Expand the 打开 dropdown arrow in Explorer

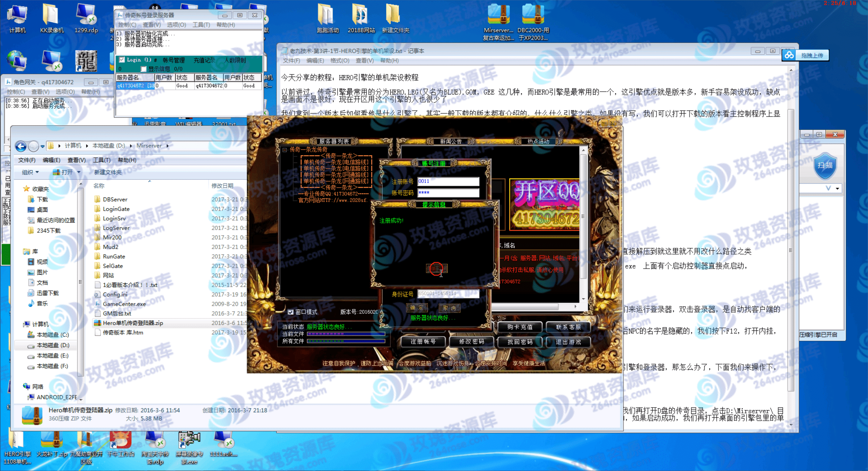(79, 172)
